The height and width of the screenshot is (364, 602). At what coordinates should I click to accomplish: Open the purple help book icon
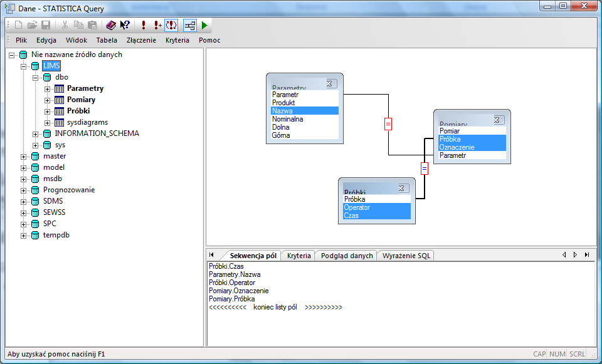(x=111, y=25)
